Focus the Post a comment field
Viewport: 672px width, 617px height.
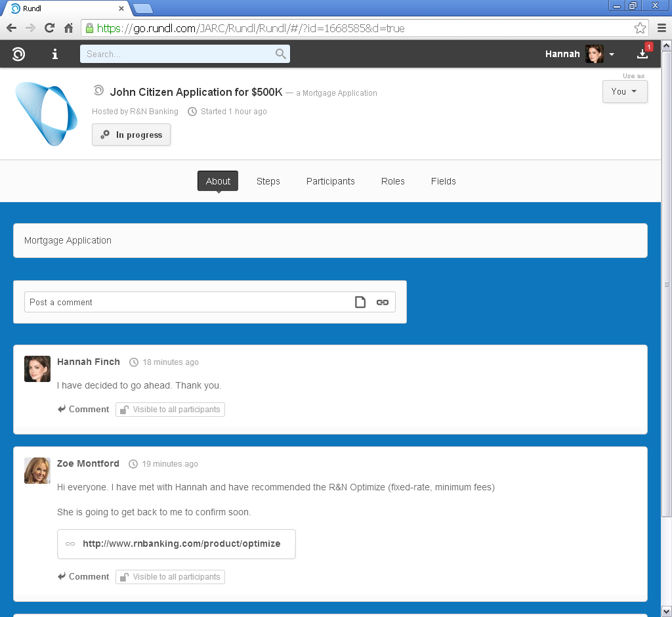pos(187,302)
